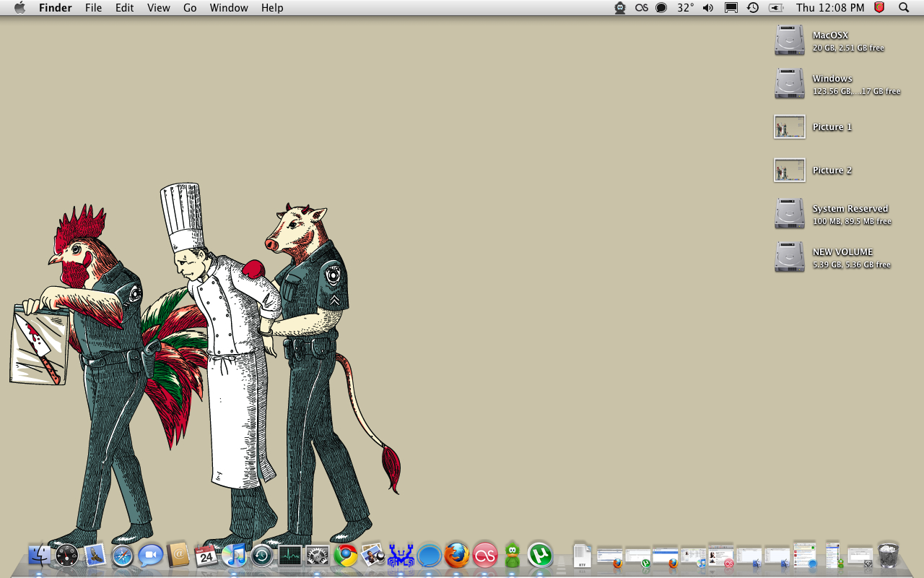Select the Windows drive on desktop
Image resolution: width=924 pixels, height=578 pixels.
[x=790, y=84]
